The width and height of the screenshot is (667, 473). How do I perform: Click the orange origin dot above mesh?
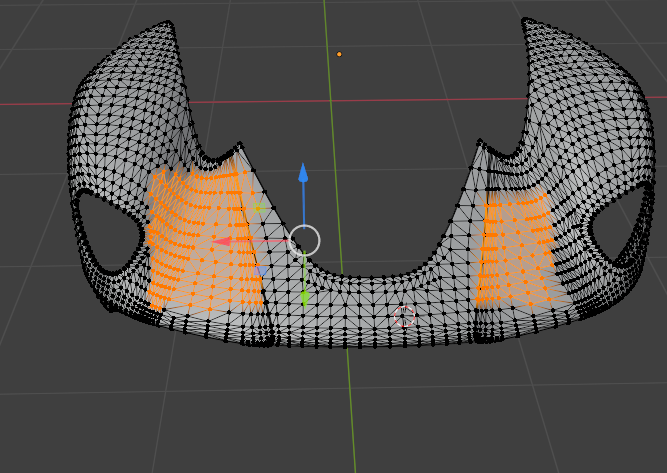click(339, 54)
